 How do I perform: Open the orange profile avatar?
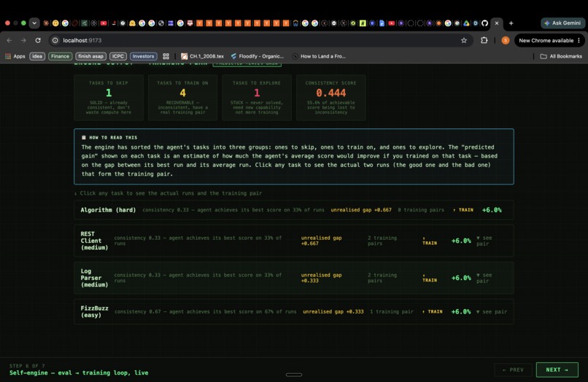pyautogui.click(x=506, y=41)
